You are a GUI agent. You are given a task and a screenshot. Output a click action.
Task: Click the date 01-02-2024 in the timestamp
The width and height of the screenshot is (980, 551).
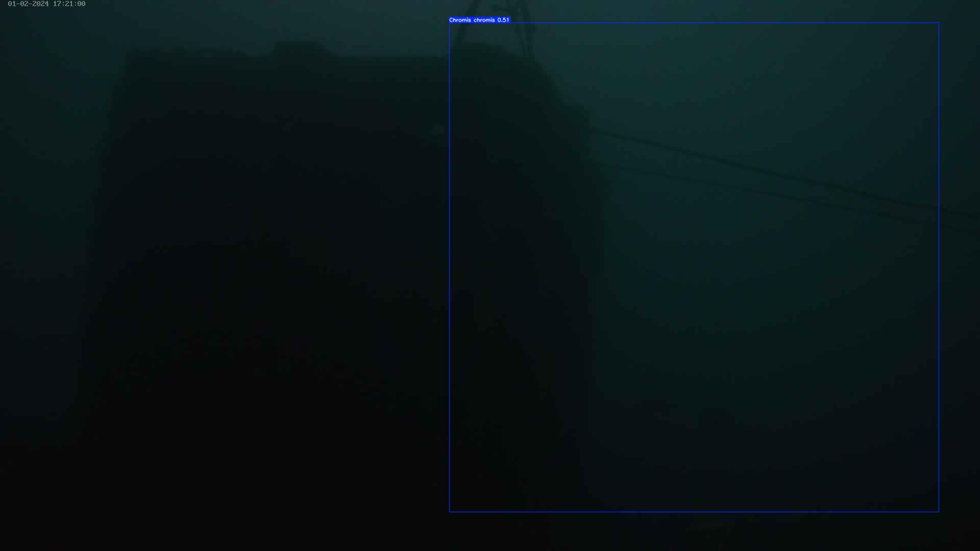click(28, 4)
